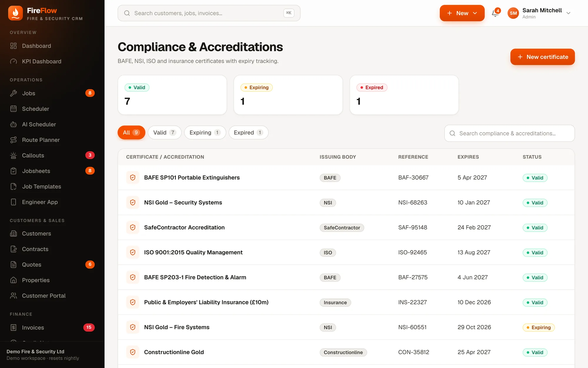Viewport: 588px width, 368px height.
Task: Open Dashboard from sidebar icon
Action: point(14,46)
